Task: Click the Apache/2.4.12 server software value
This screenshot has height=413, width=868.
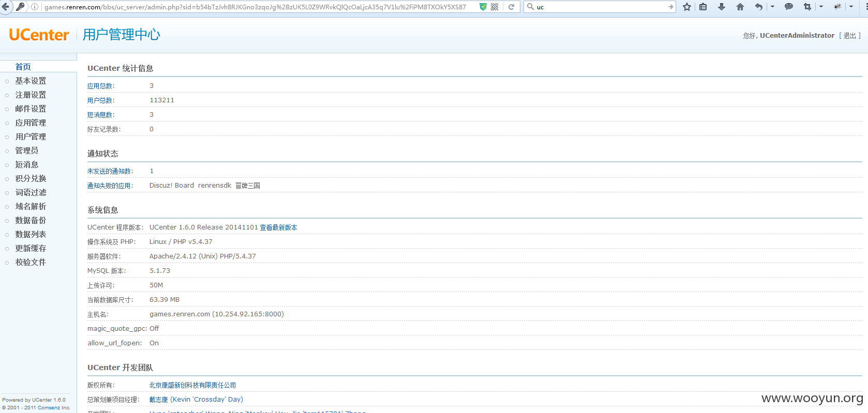Action: 203,256
